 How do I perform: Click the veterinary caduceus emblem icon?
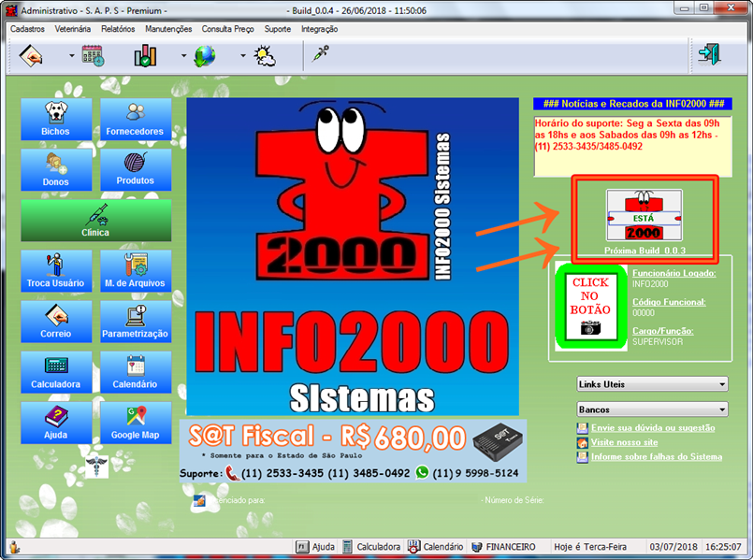(96, 466)
